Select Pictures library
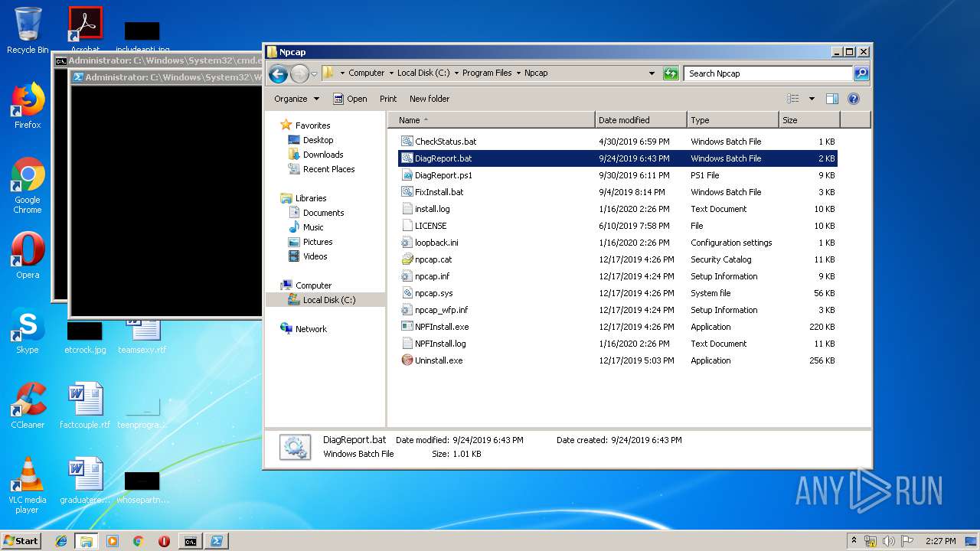The image size is (980, 551). [x=310, y=242]
